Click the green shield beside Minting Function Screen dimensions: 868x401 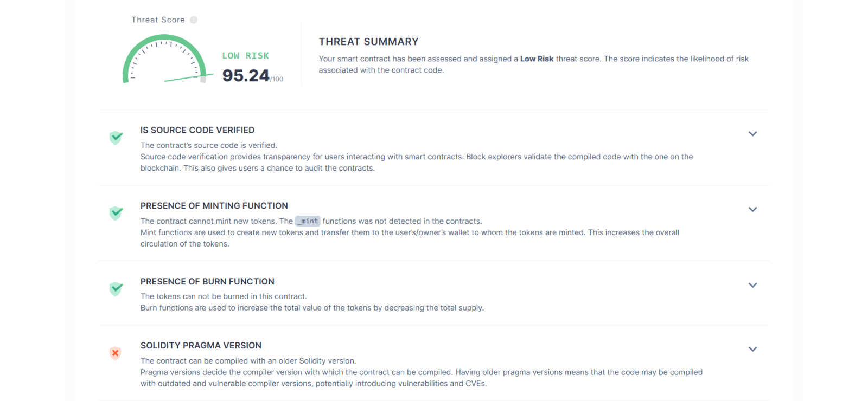pyautogui.click(x=116, y=213)
